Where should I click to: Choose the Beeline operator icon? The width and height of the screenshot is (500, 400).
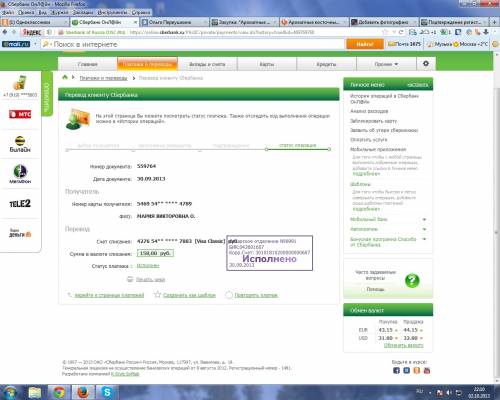pos(20,144)
